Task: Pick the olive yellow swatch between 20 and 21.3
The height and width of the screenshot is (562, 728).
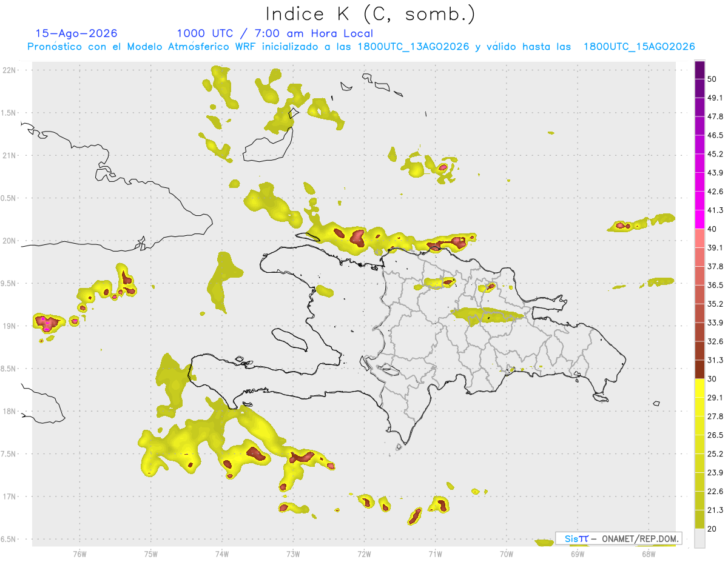Action: tap(699, 519)
